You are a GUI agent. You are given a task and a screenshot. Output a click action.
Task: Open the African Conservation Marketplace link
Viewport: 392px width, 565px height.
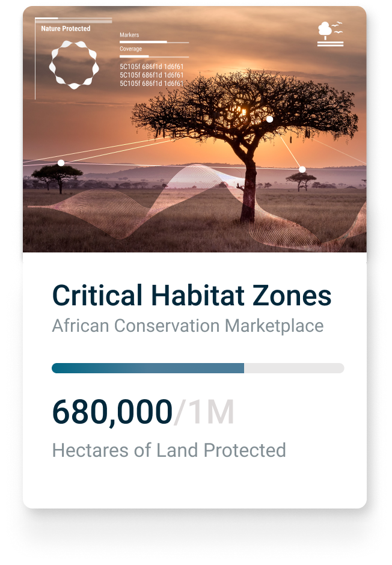click(188, 326)
